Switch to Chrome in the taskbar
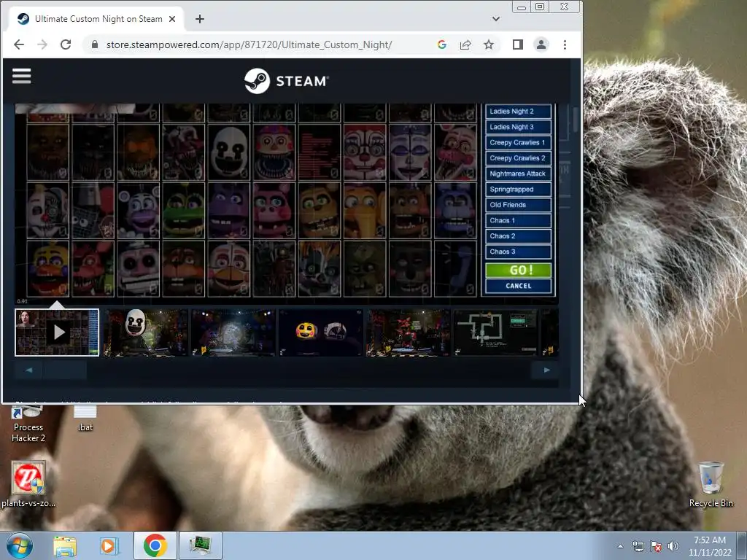747x560 pixels. (155, 545)
